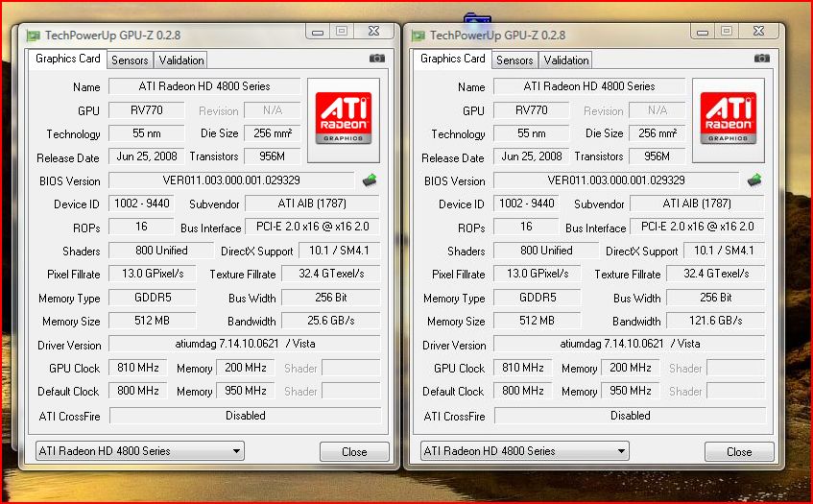This screenshot has width=813, height=504.
Task: Click the Device ID field in right window
Action: 526,204
